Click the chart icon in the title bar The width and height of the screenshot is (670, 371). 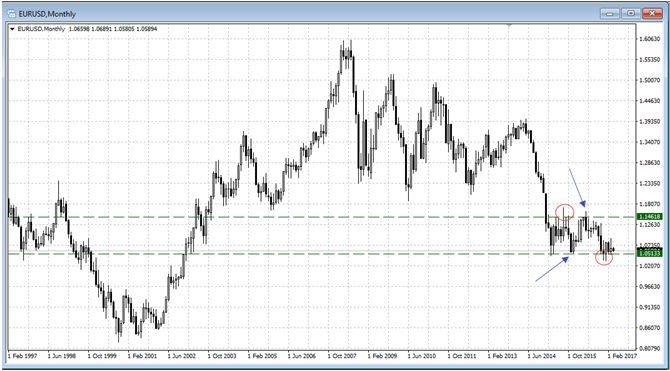[12, 14]
